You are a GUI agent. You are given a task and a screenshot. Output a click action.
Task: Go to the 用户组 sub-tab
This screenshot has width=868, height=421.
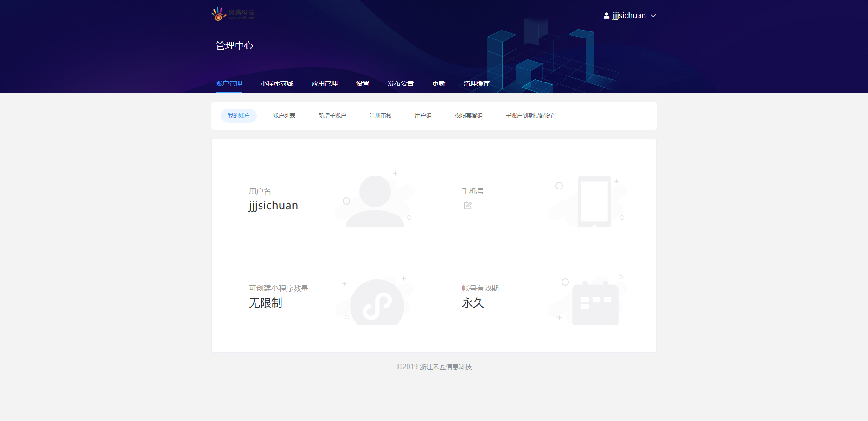423,116
